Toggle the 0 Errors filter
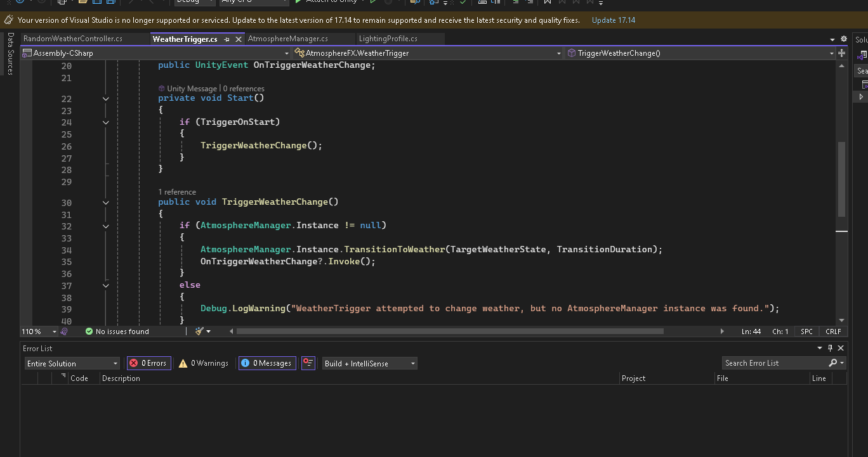Viewport: 868px width, 457px height. [x=148, y=363]
